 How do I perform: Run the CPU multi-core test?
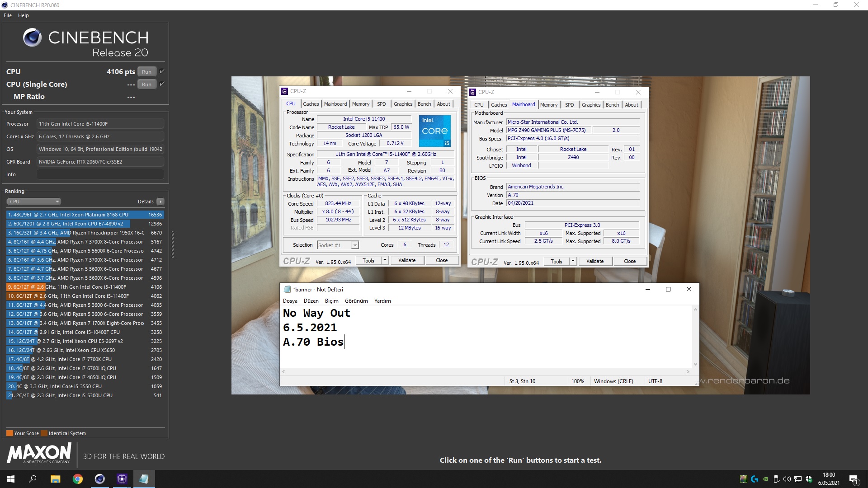point(147,72)
